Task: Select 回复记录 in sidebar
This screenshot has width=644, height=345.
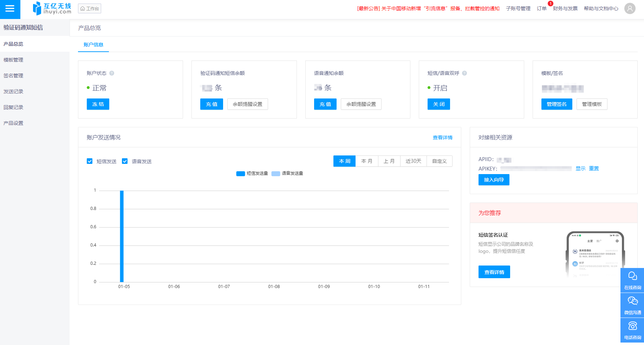Action: pos(35,107)
